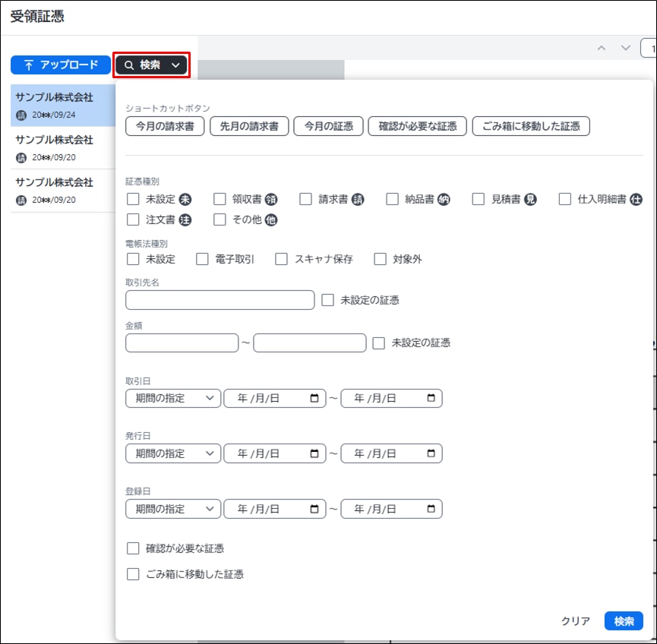The height and width of the screenshot is (644, 657).
Task: Click the blue 検索 button at bottom right
Action: coord(624,620)
